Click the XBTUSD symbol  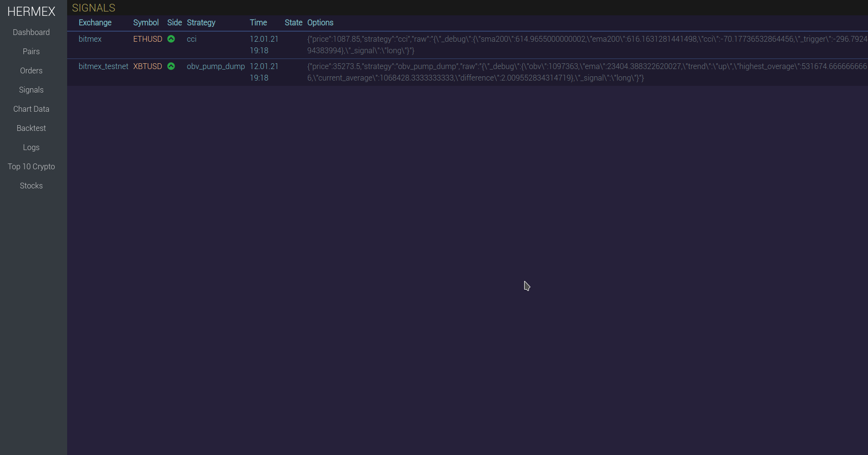tap(148, 66)
